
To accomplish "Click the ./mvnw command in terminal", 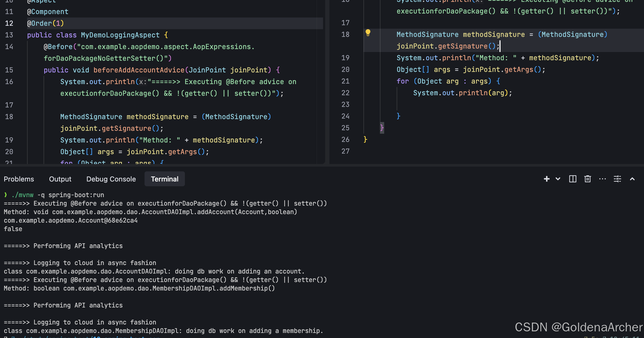I will click(x=22, y=195).
